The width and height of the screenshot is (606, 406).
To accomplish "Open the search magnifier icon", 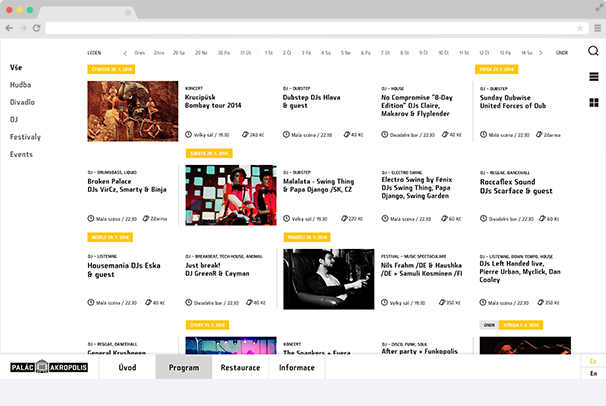I will click(593, 51).
